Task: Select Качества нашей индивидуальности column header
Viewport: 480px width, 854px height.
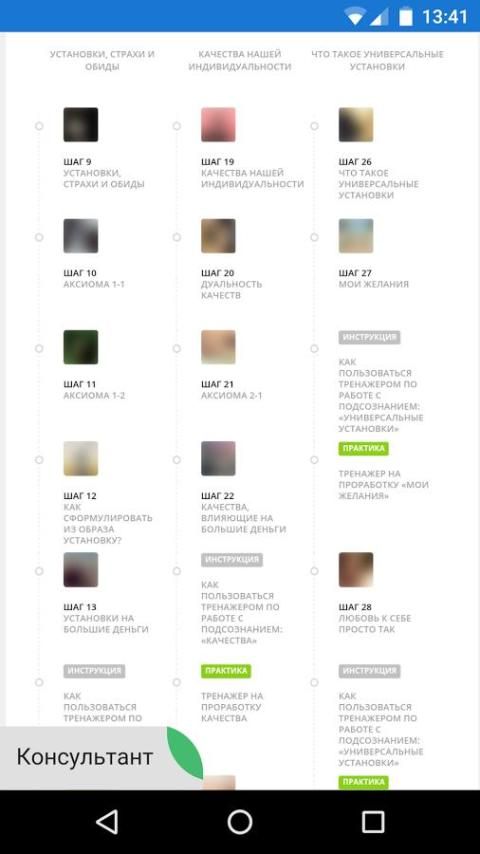Action: coord(240,60)
